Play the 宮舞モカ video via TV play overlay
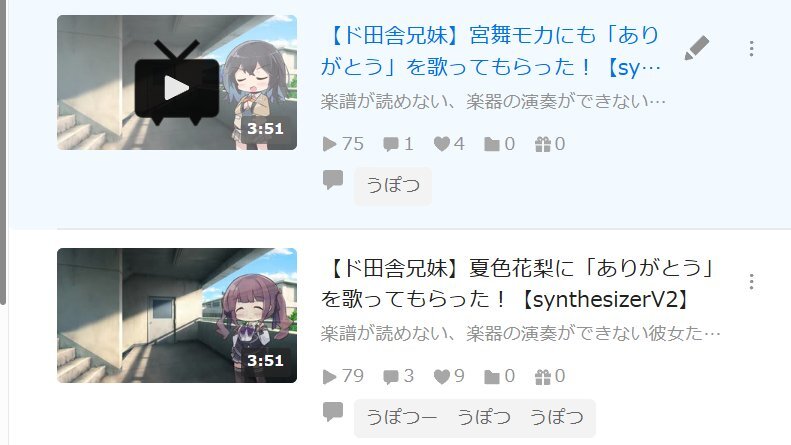Image resolution: width=791 pixels, height=445 pixels. pos(177,84)
